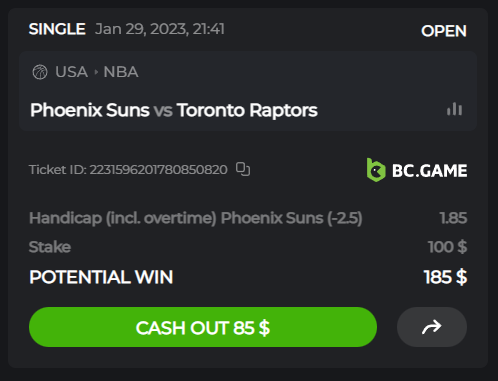Select the NBA breadcrumb link

point(121,72)
